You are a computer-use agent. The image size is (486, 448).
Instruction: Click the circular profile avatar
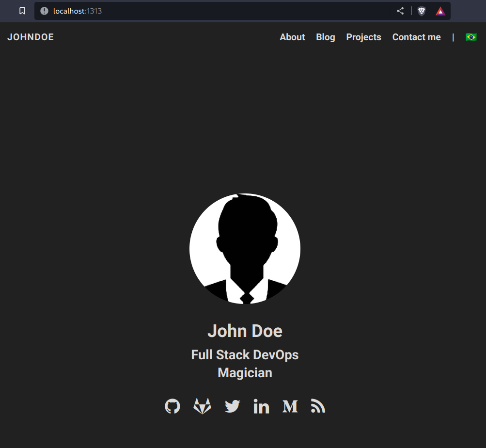coord(245,249)
